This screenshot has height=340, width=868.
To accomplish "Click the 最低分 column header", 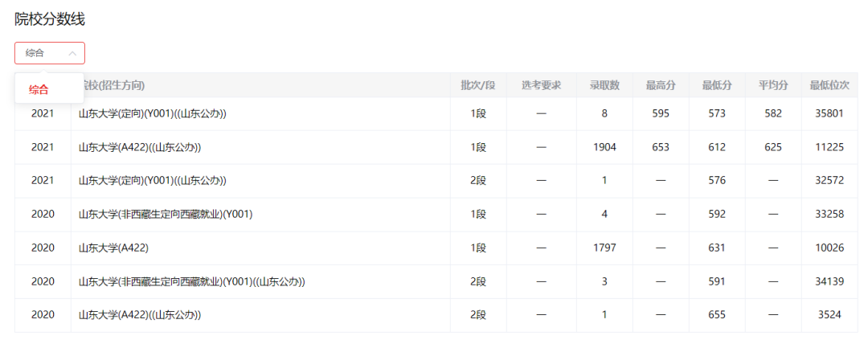I will pyautogui.click(x=717, y=85).
